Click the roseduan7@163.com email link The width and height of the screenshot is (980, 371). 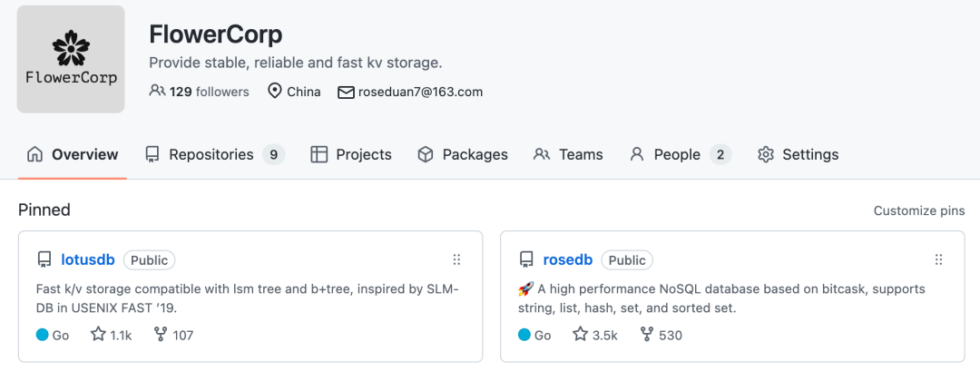[x=420, y=92]
